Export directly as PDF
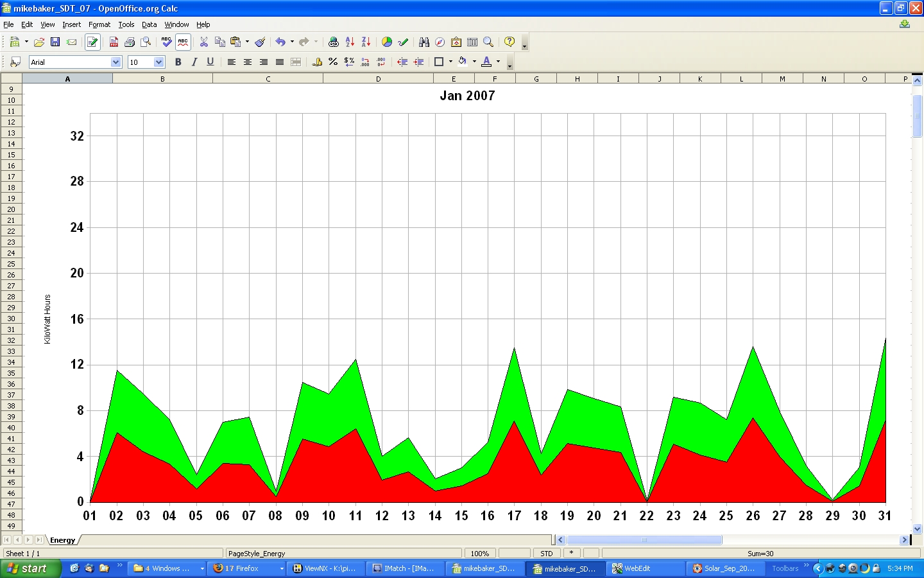 (x=114, y=42)
